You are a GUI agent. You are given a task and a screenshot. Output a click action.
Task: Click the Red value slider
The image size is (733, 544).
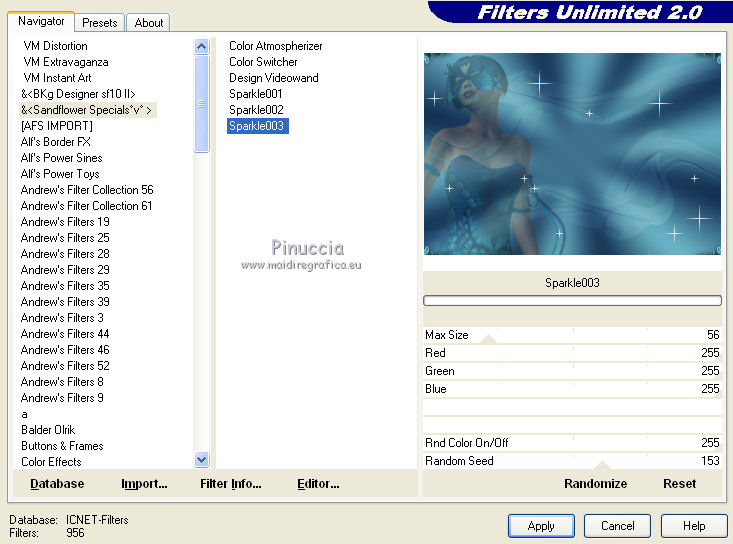(572, 353)
